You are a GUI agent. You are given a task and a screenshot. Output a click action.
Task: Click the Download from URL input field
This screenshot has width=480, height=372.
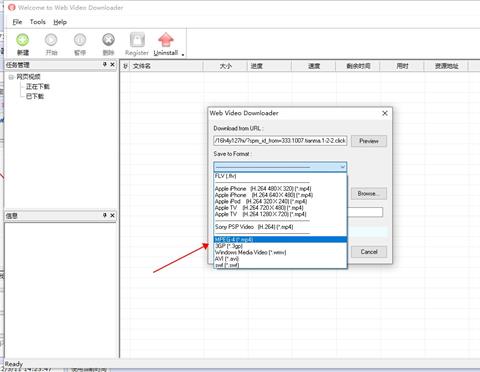pos(280,141)
